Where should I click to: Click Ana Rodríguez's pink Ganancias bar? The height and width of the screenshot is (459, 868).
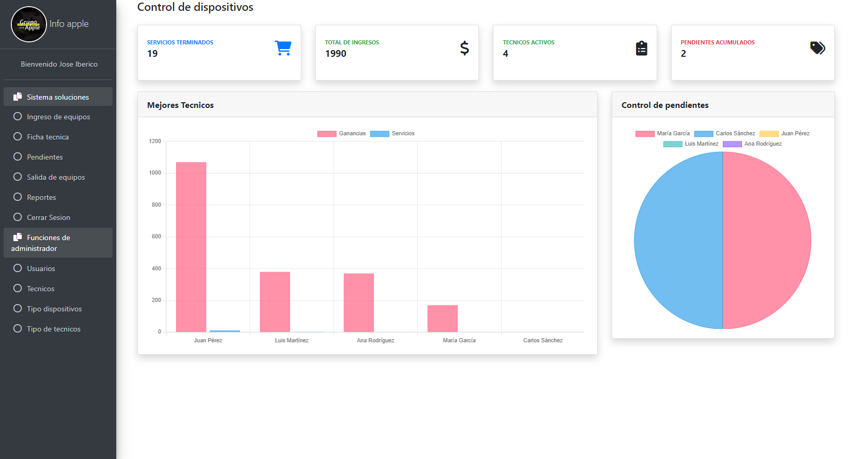click(x=359, y=303)
